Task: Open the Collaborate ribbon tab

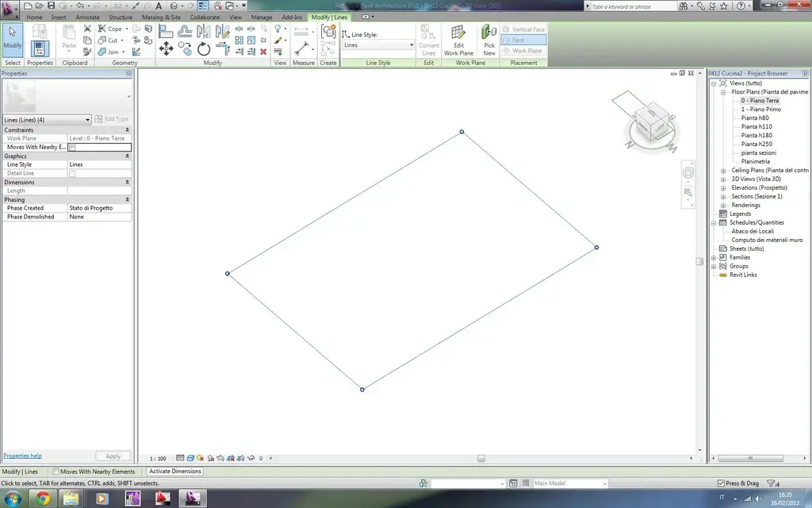Action: (205, 17)
